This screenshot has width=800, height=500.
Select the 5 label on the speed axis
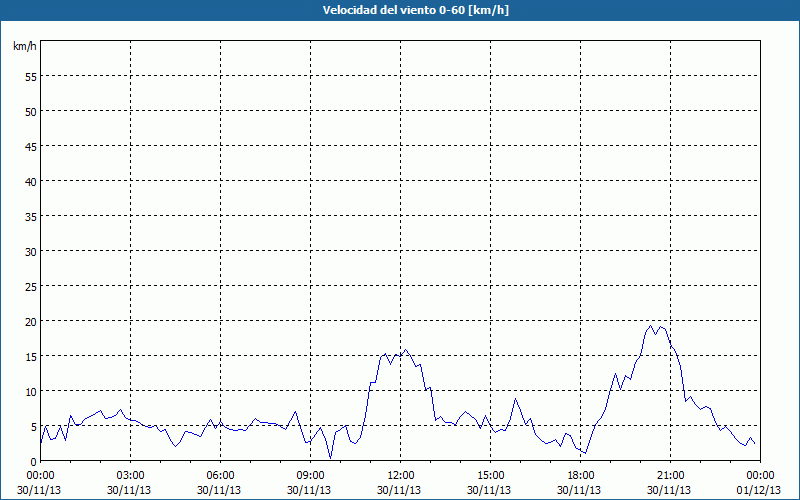point(34,427)
